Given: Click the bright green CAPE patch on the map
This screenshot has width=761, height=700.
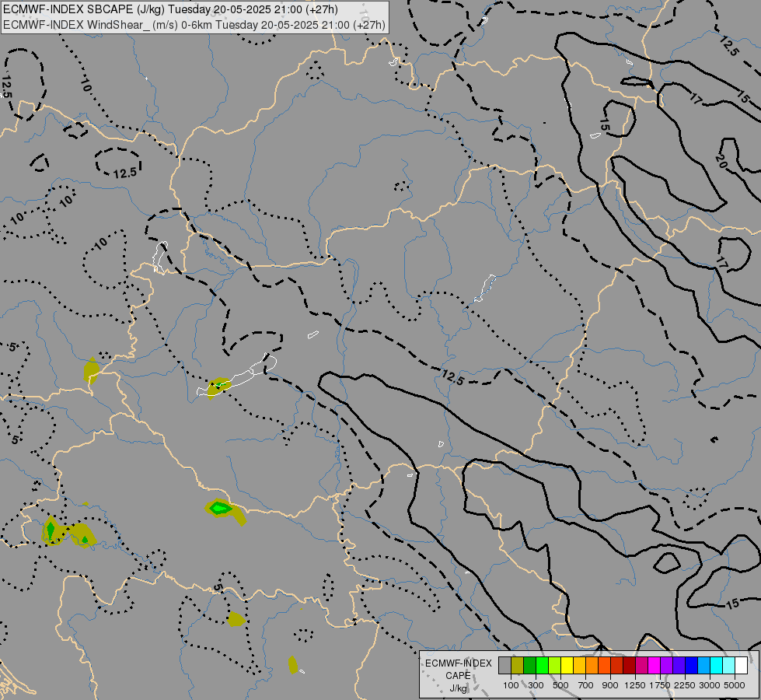Looking at the screenshot, I should pyautogui.click(x=221, y=508).
